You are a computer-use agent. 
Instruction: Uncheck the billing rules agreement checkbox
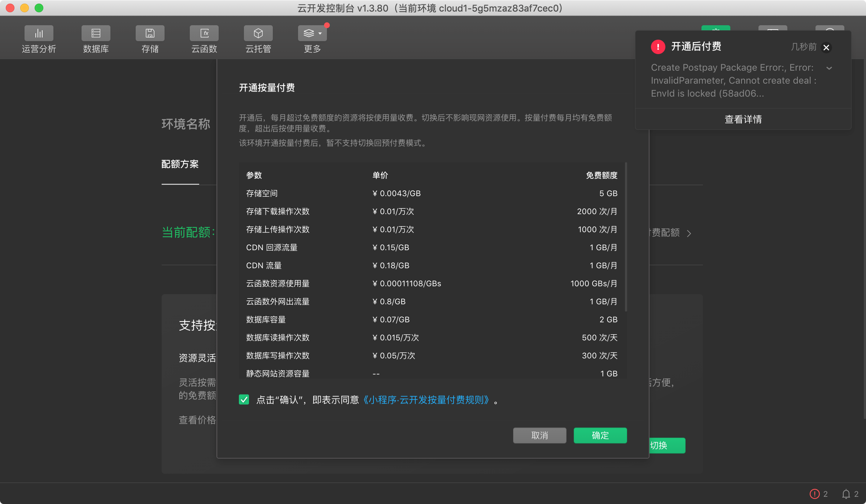(x=244, y=399)
